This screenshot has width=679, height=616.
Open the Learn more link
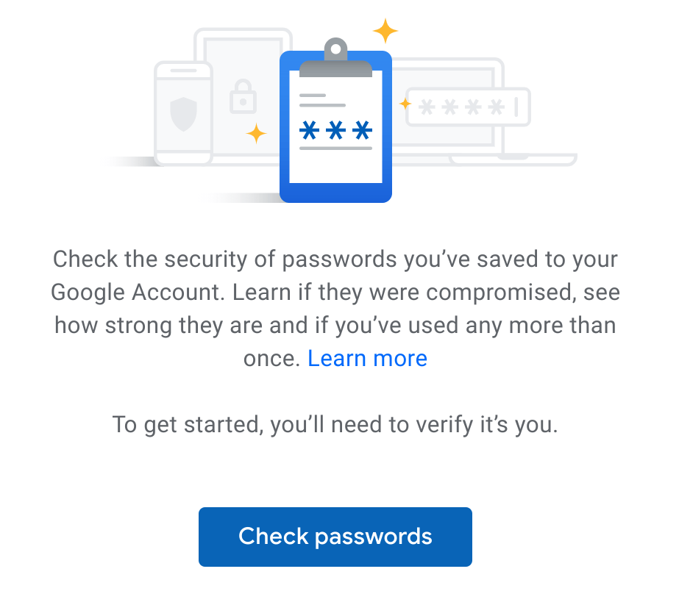coord(367,358)
